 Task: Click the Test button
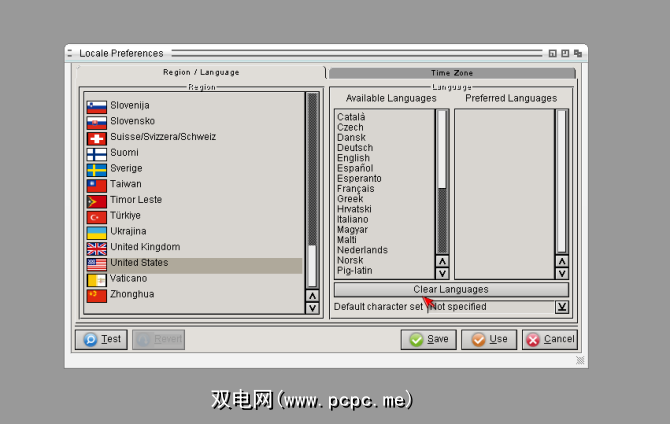point(102,339)
